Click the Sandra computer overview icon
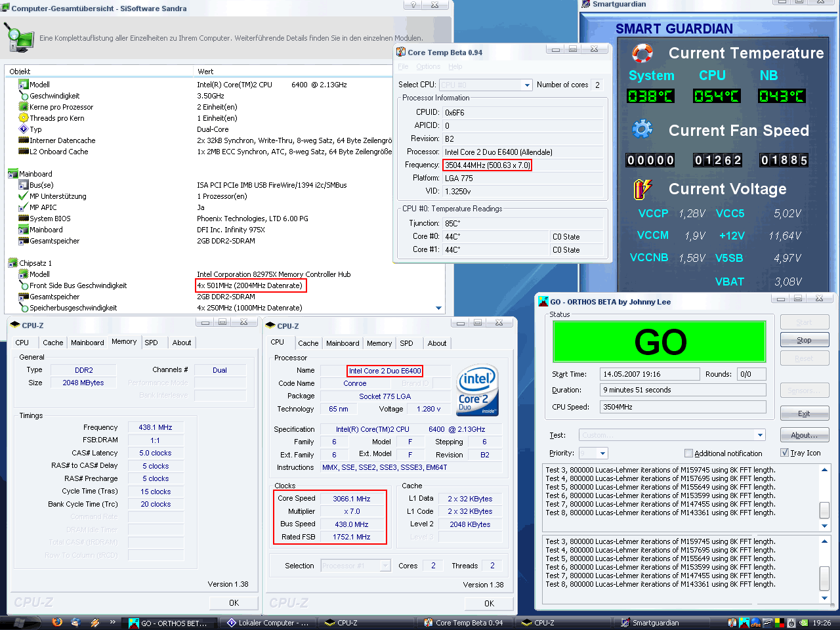 pos(18,37)
